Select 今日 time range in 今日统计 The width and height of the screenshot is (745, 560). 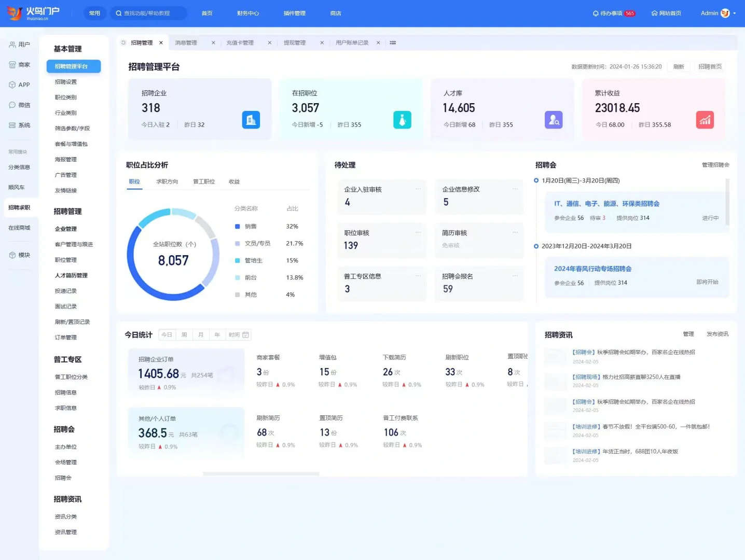coord(167,335)
